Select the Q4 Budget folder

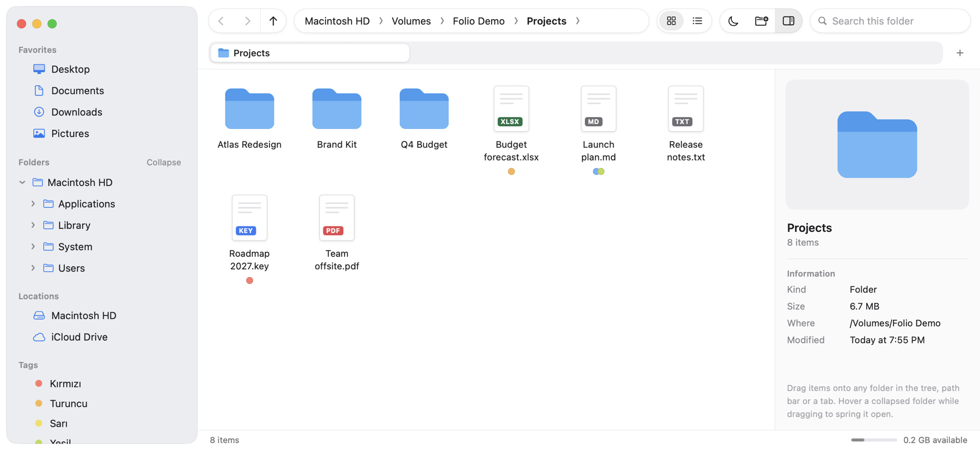pos(424,118)
